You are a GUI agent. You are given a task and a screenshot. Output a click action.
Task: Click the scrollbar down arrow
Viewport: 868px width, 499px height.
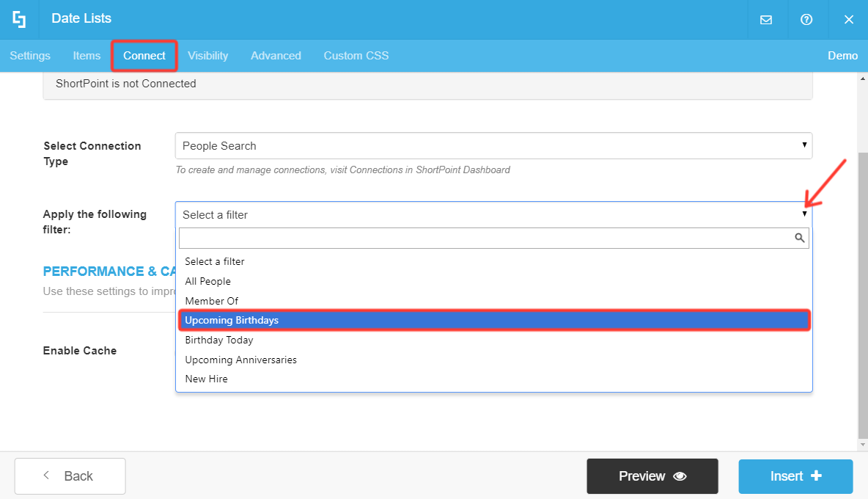coord(862,445)
